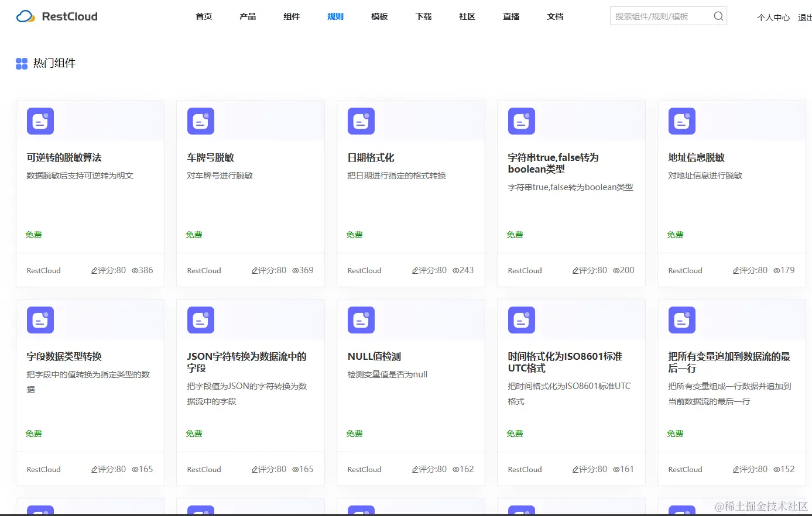Screen dimensions: 812x516
Task: Click the view-count eye icon beside 161
Action: (x=616, y=469)
